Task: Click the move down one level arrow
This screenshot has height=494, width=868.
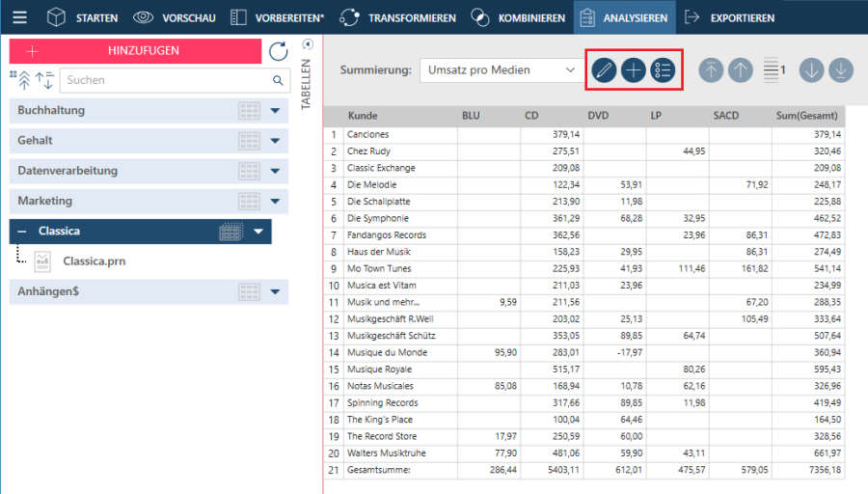Action: click(811, 70)
